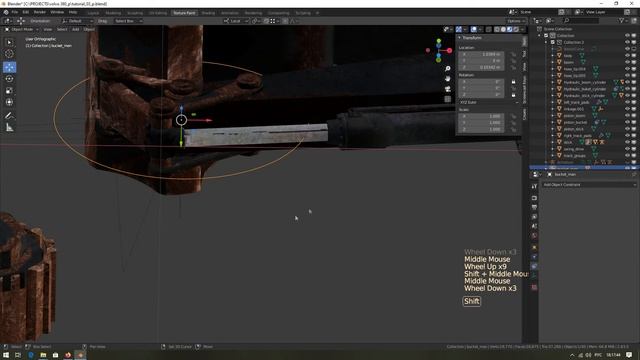Viewport: 640px width, 360px height.
Task: Click the viewport pan hand icon
Action: coord(448,78)
